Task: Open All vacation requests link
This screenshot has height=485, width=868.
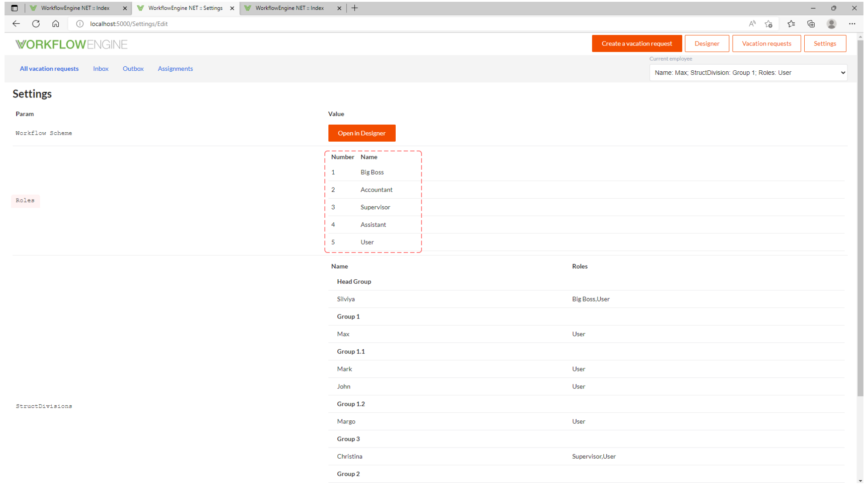Action: pos(49,69)
